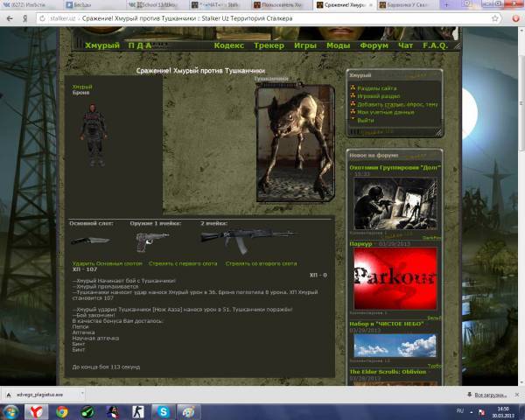Open the Кодекс menu item

tap(228, 45)
